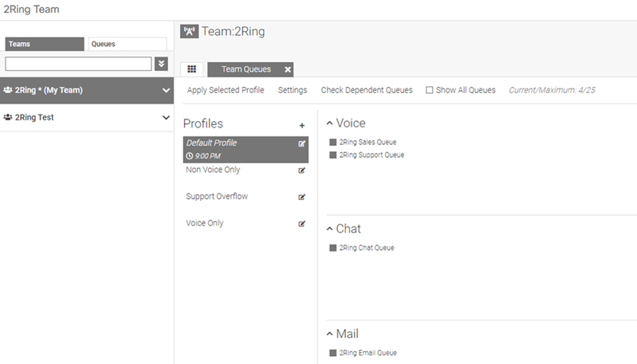
Task: Enable the Show All Queues checkbox
Action: (430, 90)
